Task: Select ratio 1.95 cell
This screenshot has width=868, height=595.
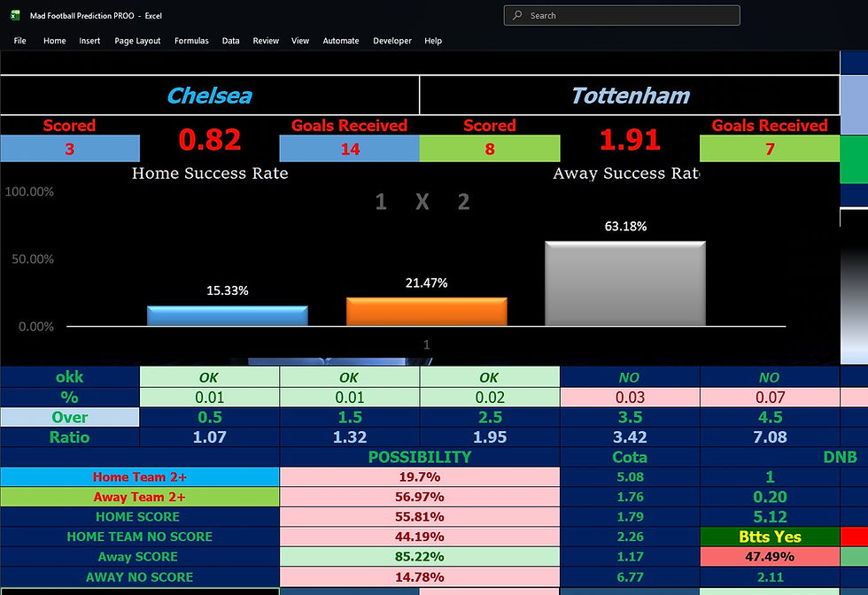Action: 490,437
